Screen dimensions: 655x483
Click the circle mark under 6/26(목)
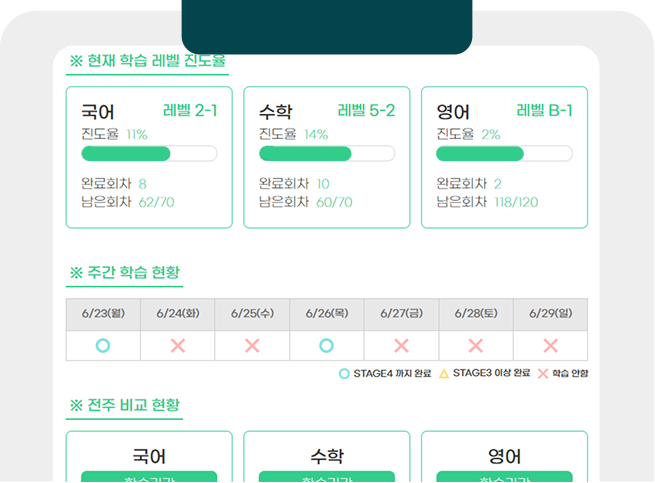pos(326,346)
